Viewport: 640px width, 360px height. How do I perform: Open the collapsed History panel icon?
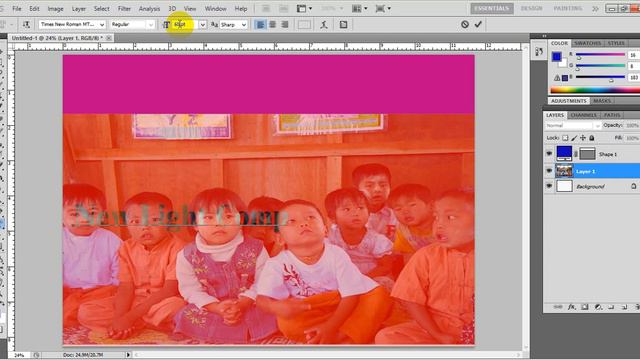coord(539,51)
